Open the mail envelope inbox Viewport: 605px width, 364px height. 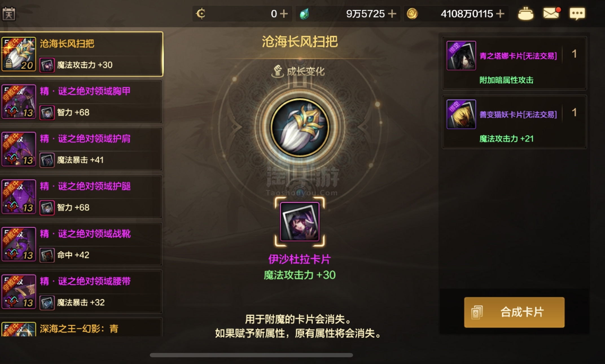tap(551, 13)
